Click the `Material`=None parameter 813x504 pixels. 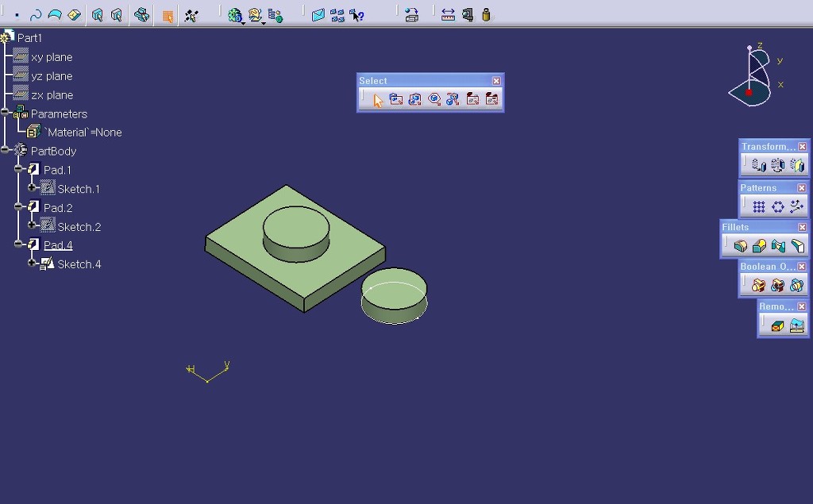[83, 133]
